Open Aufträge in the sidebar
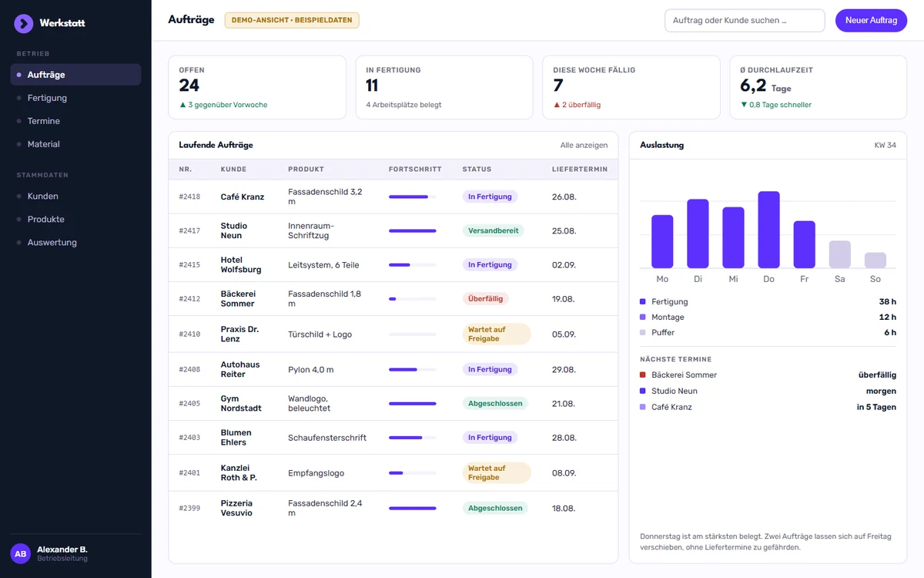 (x=75, y=75)
